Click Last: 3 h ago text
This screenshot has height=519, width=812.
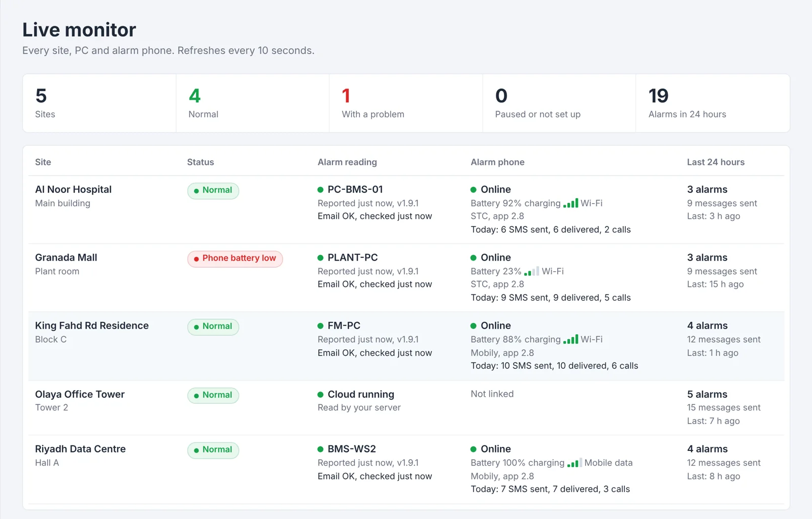(x=714, y=216)
